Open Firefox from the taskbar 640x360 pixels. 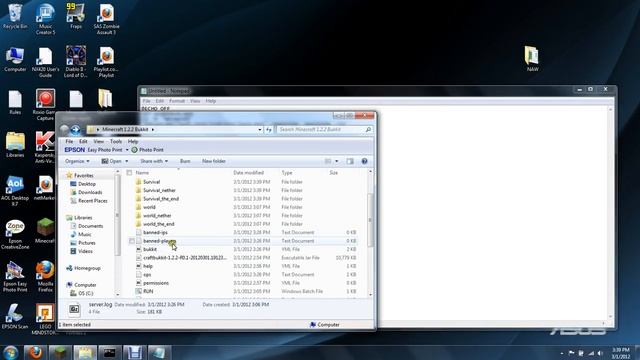coord(35,352)
